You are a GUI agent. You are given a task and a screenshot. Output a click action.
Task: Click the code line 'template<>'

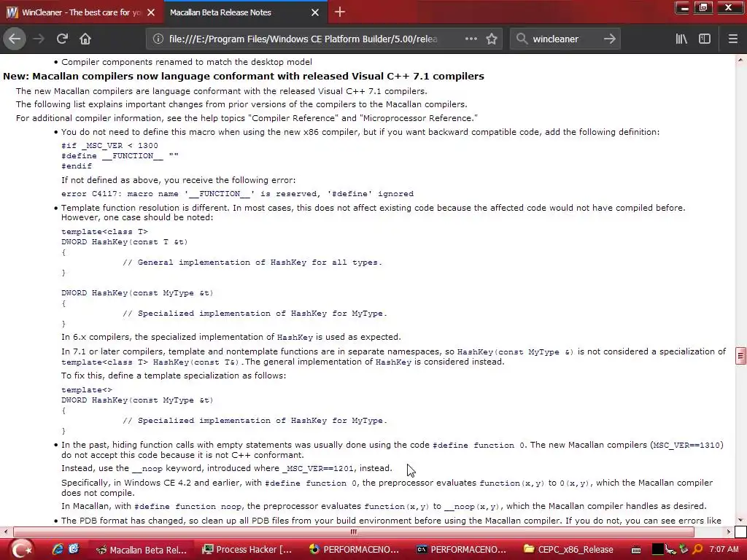(87, 390)
